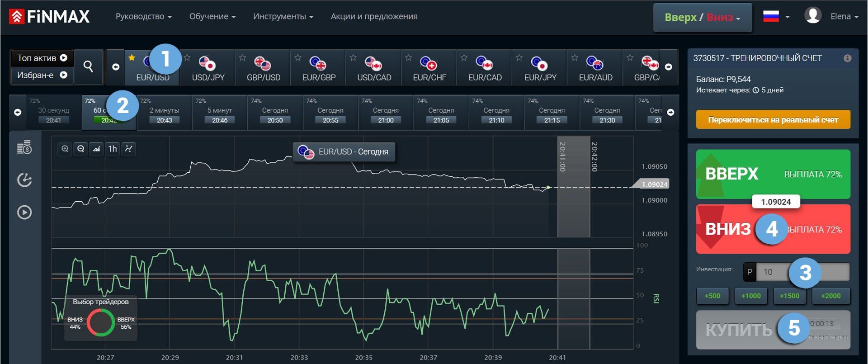This screenshot has width=868, height=364.
Task: Open the asset search magnifier
Action: click(x=88, y=66)
